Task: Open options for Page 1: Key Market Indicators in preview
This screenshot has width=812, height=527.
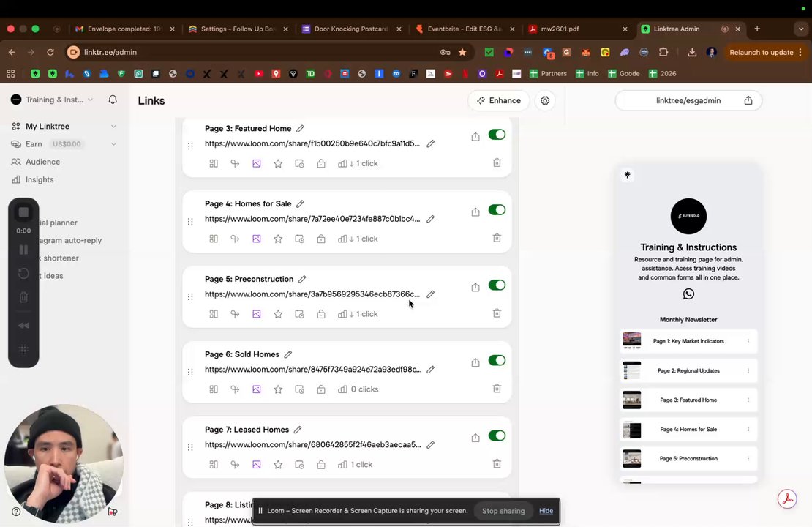Action: point(748,341)
